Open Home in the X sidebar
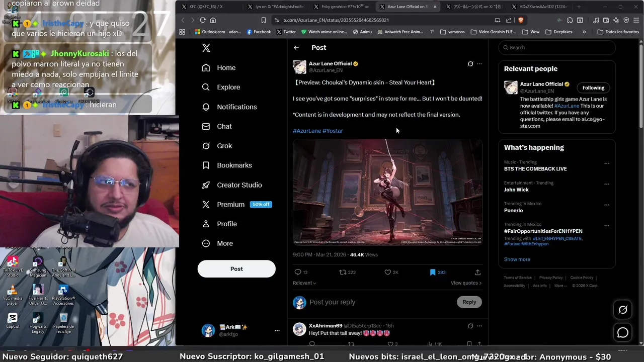 [x=219, y=68]
